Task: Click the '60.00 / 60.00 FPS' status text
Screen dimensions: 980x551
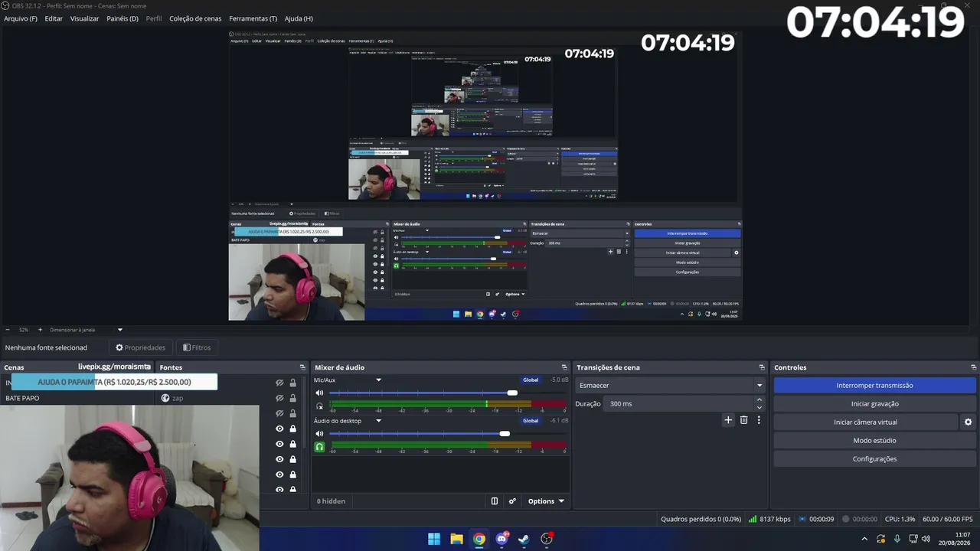Action: coord(948,520)
